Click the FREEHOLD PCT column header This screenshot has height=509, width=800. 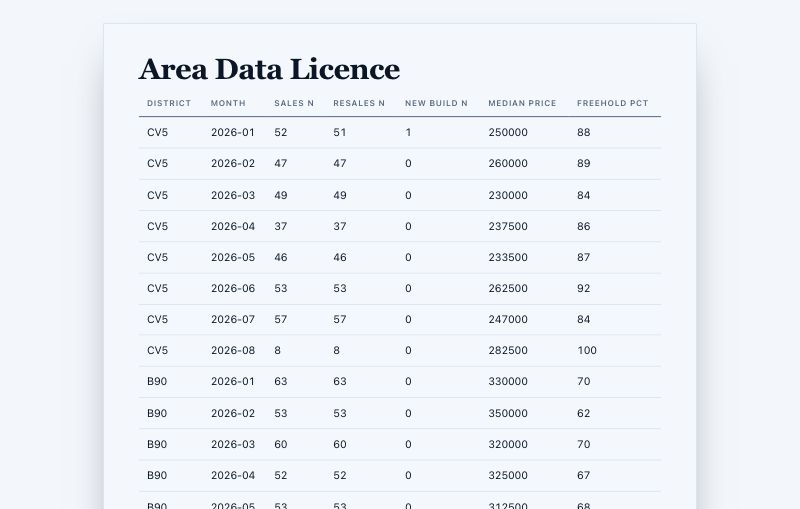pos(612,103)
